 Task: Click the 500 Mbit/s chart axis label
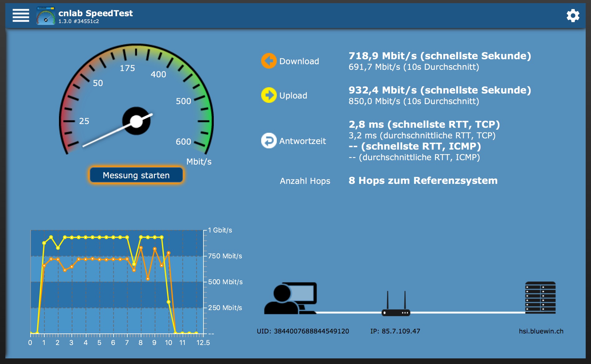(225, 282)
